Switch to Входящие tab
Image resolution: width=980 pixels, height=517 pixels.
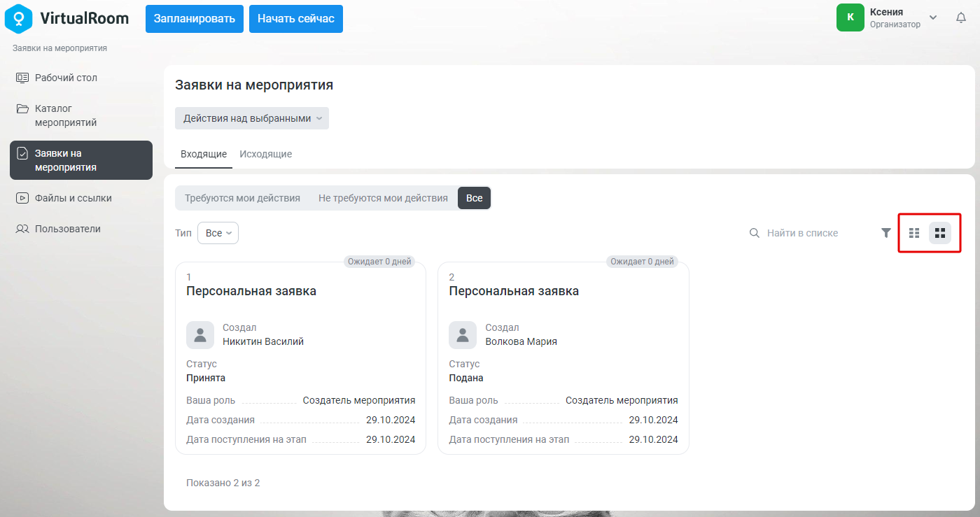pyautogui.click(x=204, y=154)
